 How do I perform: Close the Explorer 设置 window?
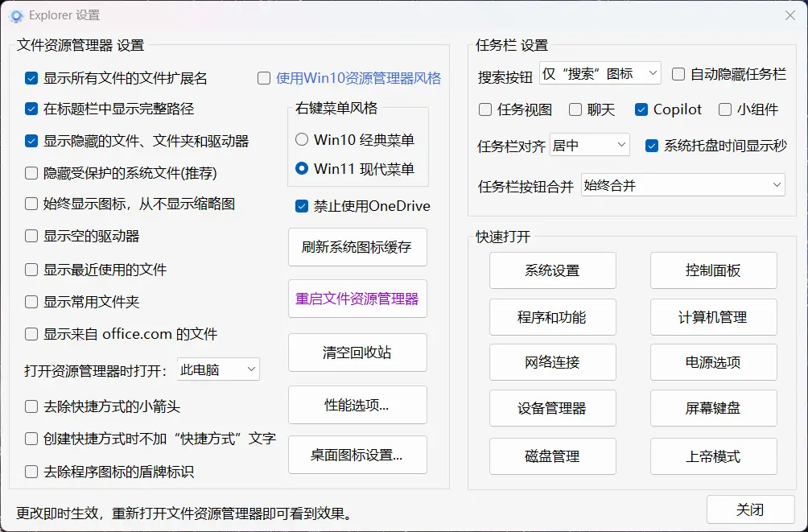coord(790,15)
